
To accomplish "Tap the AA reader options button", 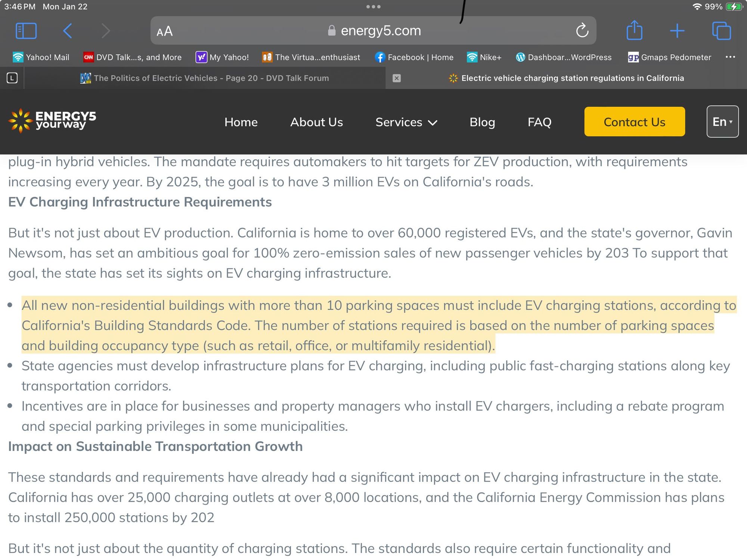I will 165,31.
